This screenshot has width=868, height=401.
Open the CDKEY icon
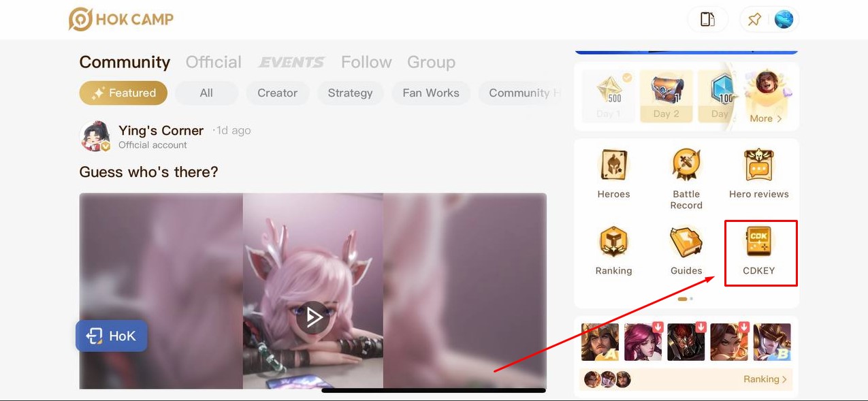[758, 243]
